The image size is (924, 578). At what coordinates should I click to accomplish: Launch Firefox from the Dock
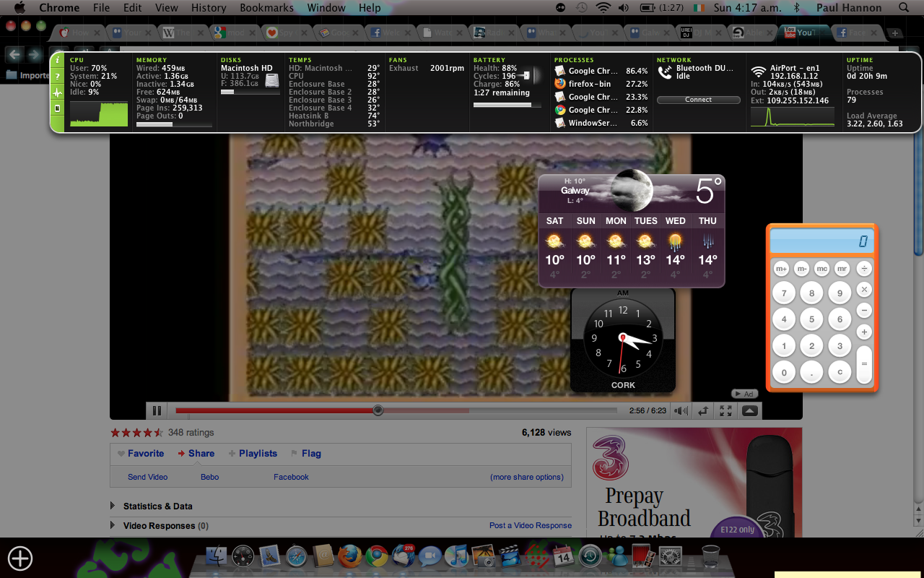click(349, 556)
